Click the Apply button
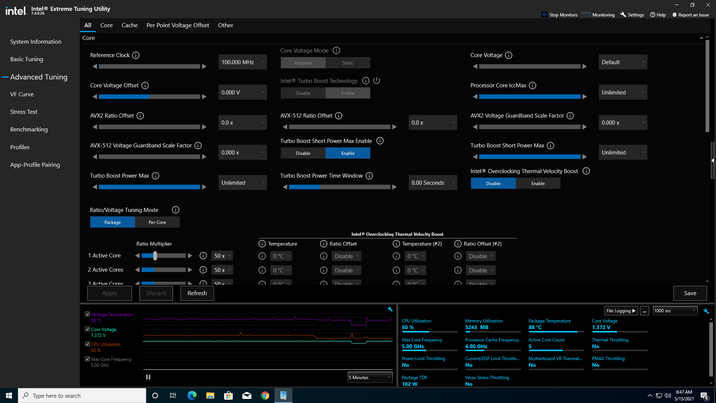This screenshot has width=716, height=403. pyautogui.click(x=110, y=293)
